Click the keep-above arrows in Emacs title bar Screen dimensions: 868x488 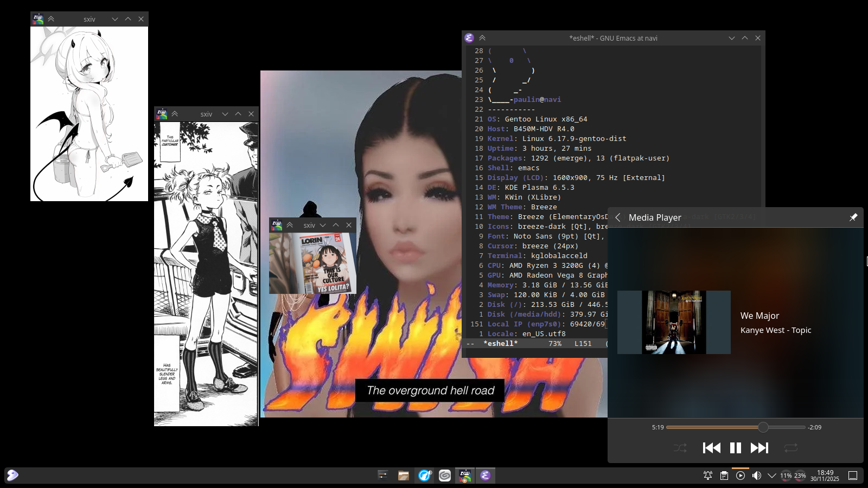coord(482,38)
